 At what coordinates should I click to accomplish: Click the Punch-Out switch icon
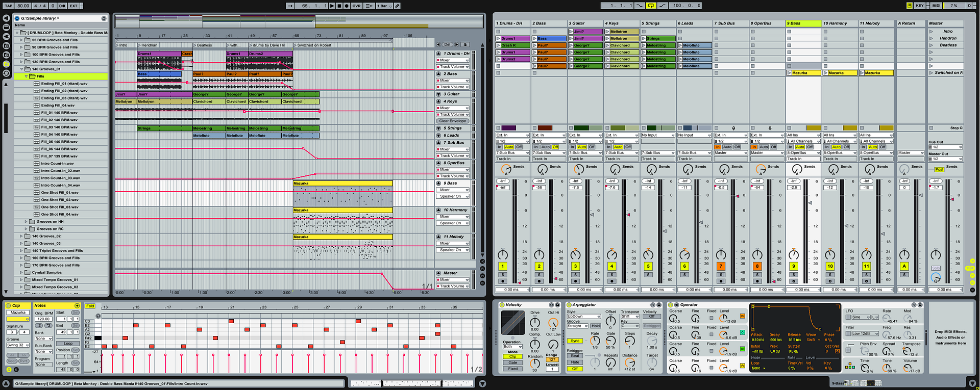pyautogui.click(x=663, y=6)
